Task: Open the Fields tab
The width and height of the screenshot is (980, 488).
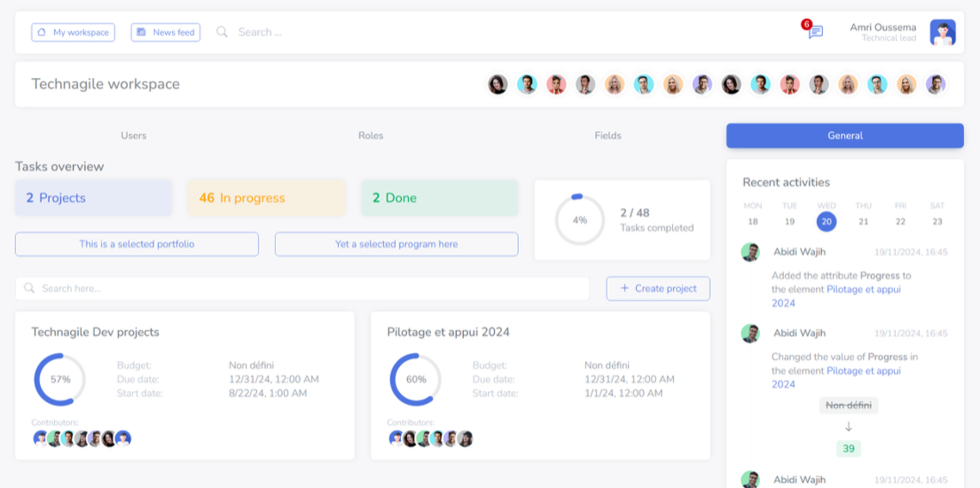Action: (x=608, y=136)
